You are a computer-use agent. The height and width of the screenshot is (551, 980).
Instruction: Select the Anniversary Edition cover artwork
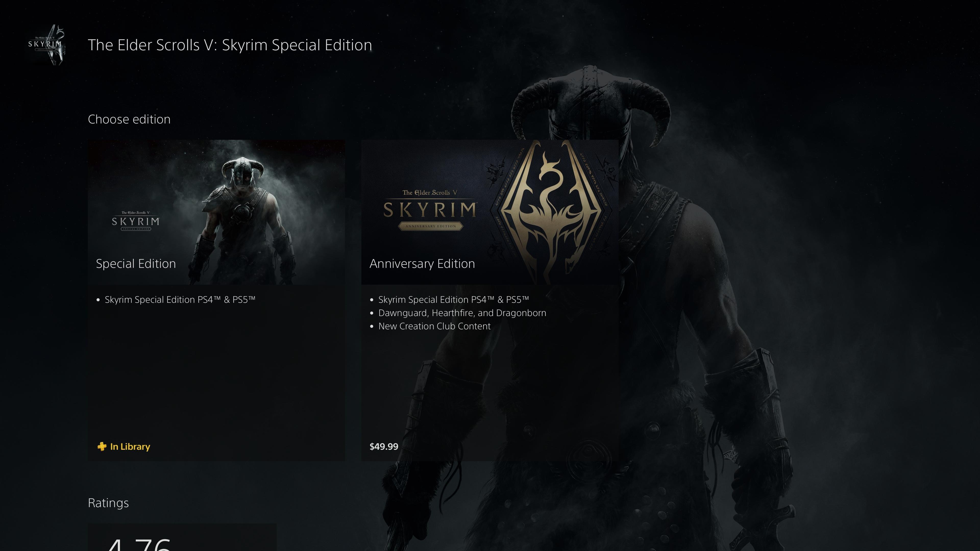click(490, 212)
